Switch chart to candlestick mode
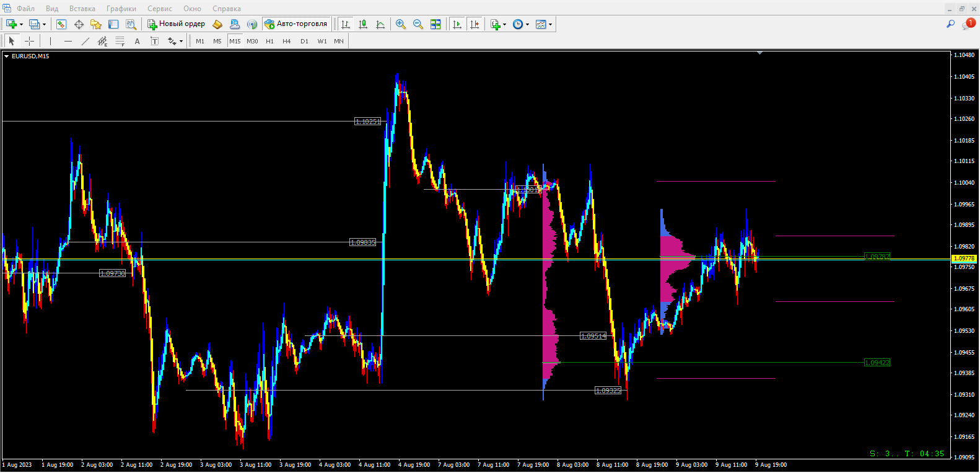The image size is (980, 473). (363, 24)
